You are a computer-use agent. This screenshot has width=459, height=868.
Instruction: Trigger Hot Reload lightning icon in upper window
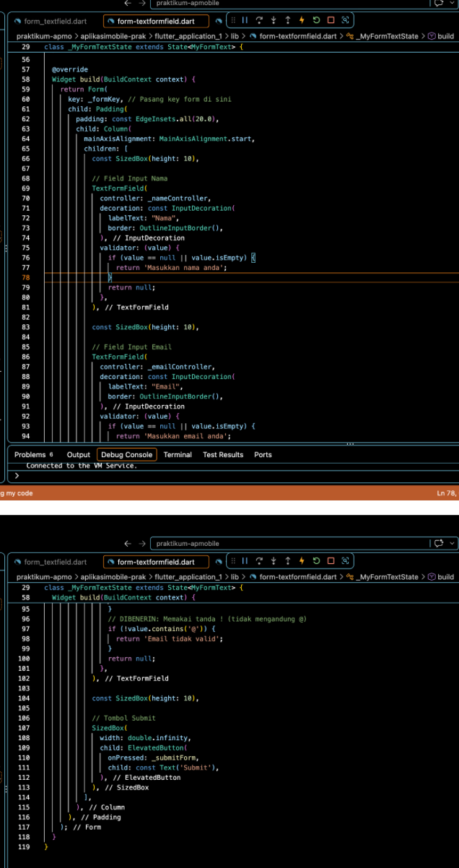(x=302, y=20)
